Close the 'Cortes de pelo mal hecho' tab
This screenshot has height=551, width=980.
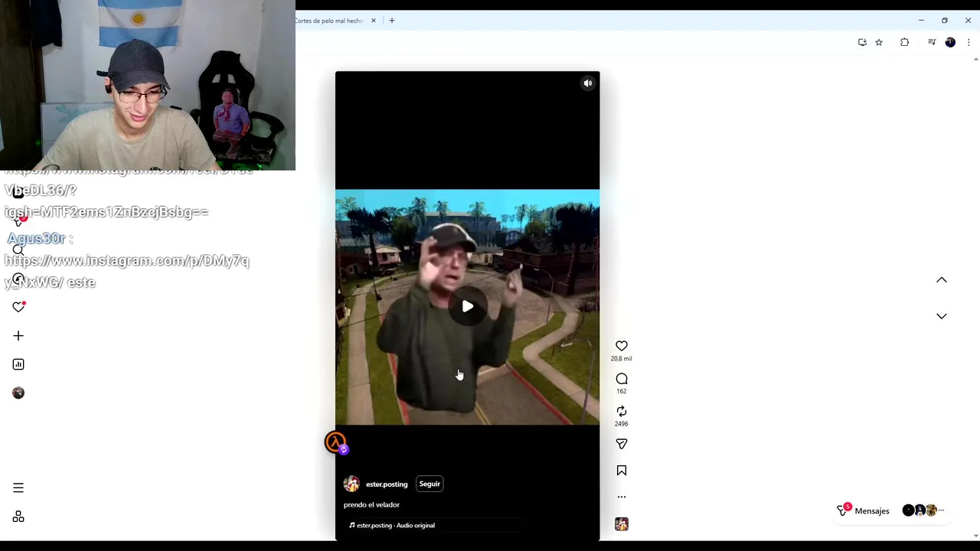374,21
